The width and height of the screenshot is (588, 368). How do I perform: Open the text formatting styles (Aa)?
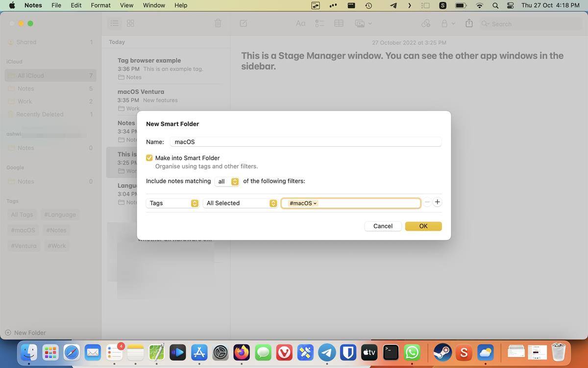tap(300, 23)
